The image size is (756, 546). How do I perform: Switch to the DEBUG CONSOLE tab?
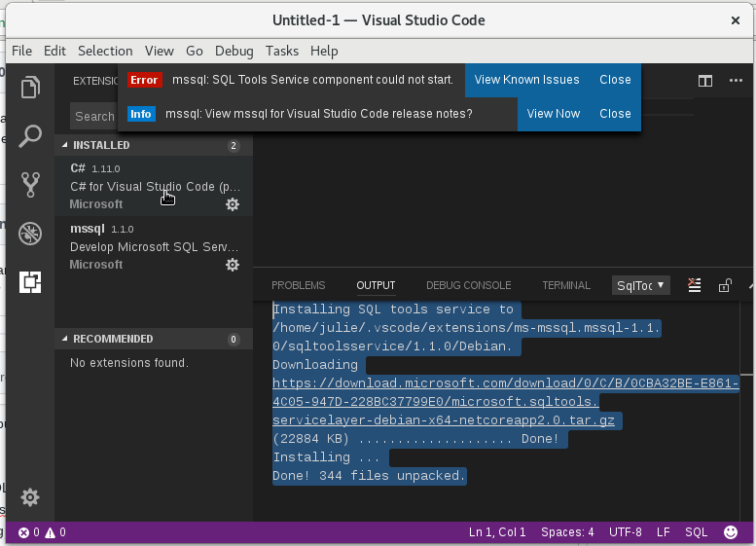[469, 285]
